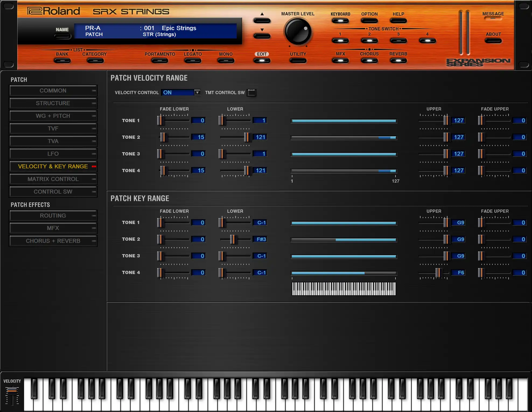The width and height of the screenshot is (532, 412).
Task: Turn the Master Level knob
Action: pyautogui.click(x=298, y=32)
